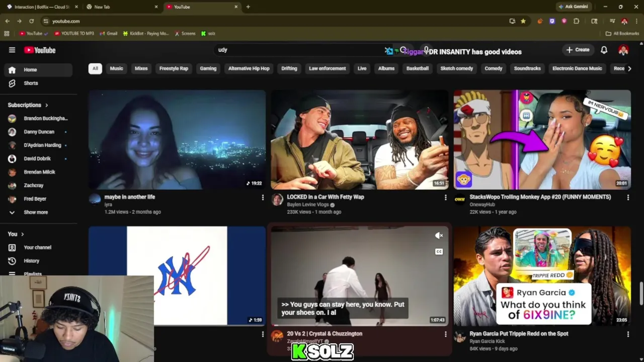Image resolution: width=644 pixels, height=362 pixels.
Task: Open the Ryan Garcia 6IX9INE thumbnail
Action: 542,276
